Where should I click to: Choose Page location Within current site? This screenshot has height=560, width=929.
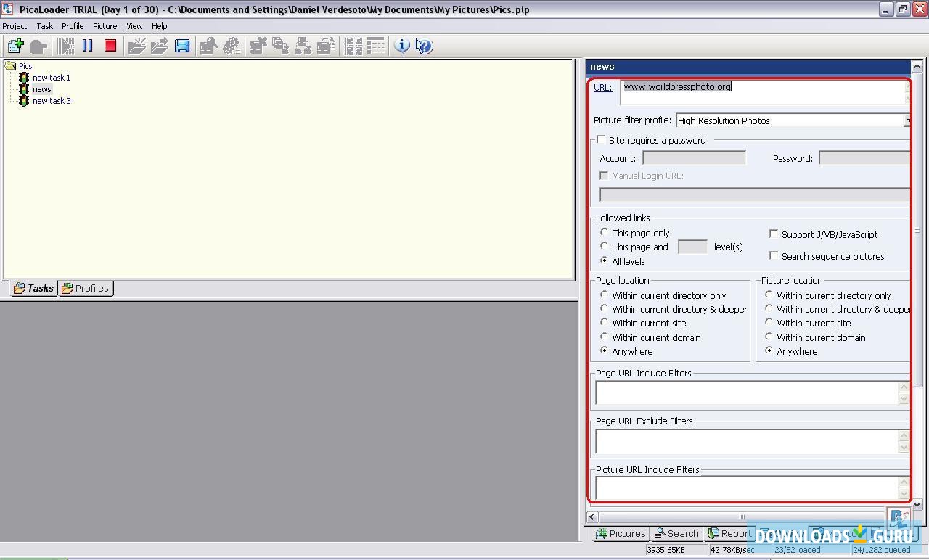click(x=604, y=323)
